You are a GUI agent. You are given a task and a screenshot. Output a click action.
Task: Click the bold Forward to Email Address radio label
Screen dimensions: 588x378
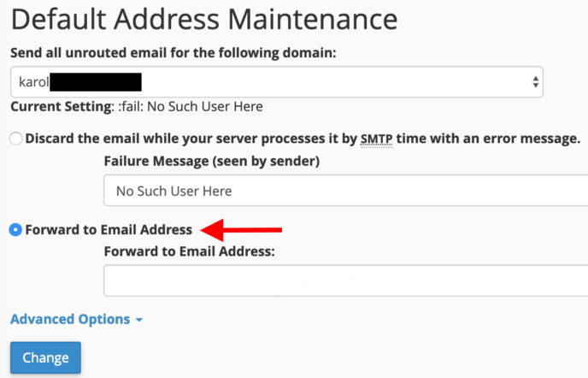[109, 229]
